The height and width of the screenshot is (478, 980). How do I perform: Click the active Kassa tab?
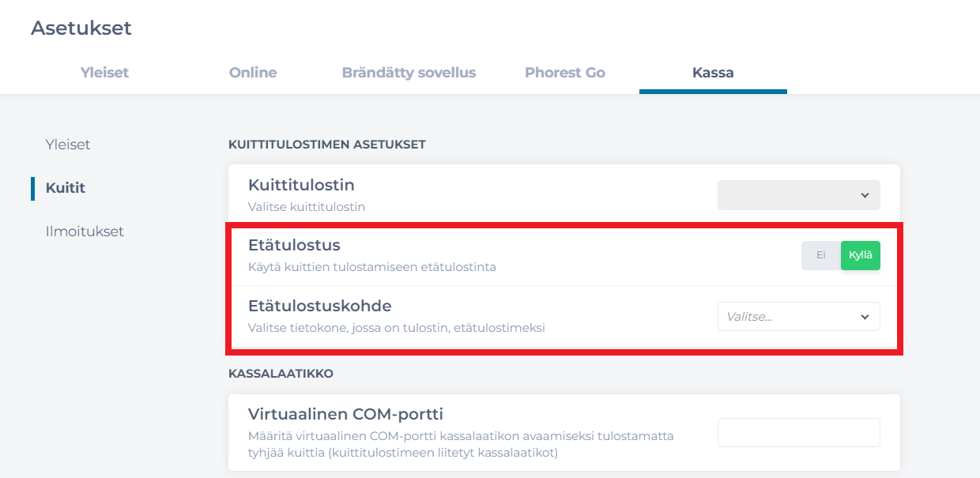click(713, 73)
